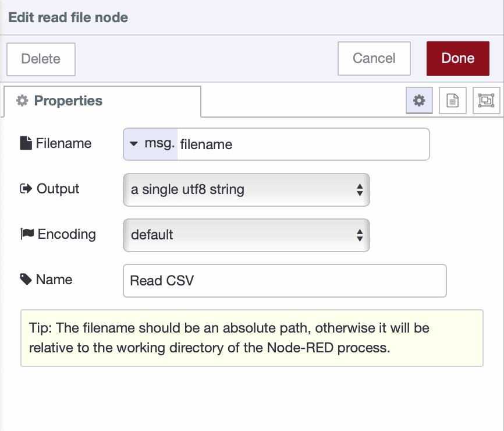Click the stepper arrows on the Output dropdown
This screenshot has width=504, height=431.
point(361,190)
